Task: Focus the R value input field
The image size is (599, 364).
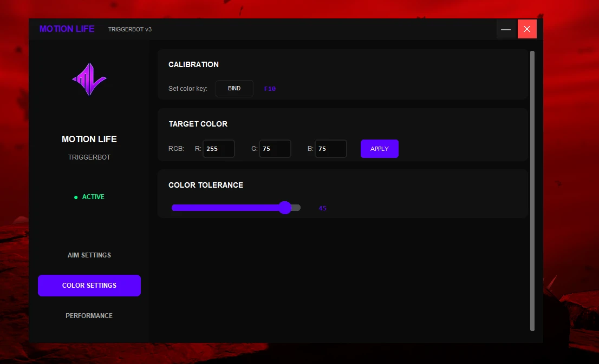Action: tap(218, 149)
